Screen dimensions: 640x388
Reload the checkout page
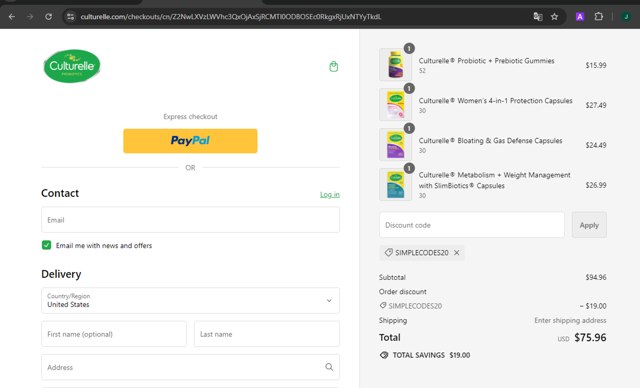tap(49, 17)
